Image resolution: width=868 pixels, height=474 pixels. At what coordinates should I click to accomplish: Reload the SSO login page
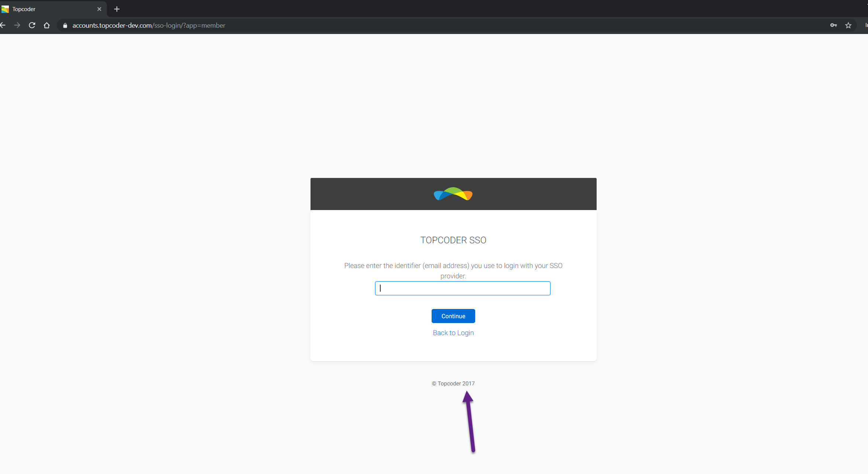coord(32,25)
